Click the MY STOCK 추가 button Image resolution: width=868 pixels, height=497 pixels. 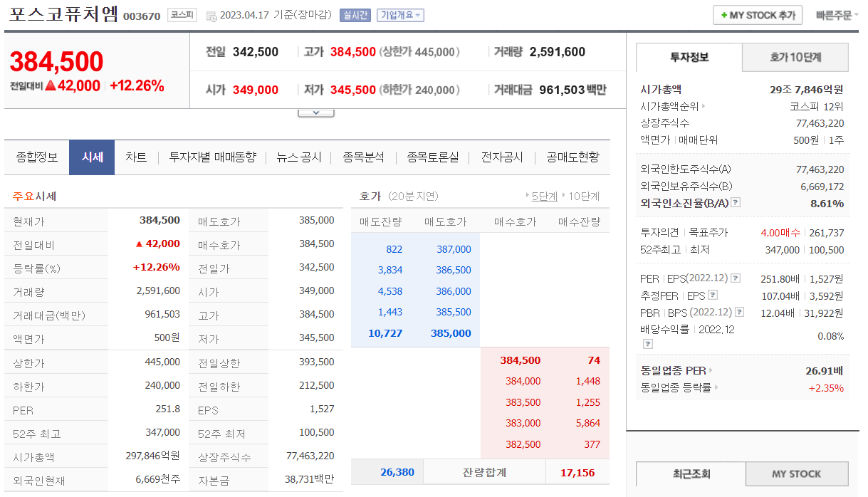(757, 14)
